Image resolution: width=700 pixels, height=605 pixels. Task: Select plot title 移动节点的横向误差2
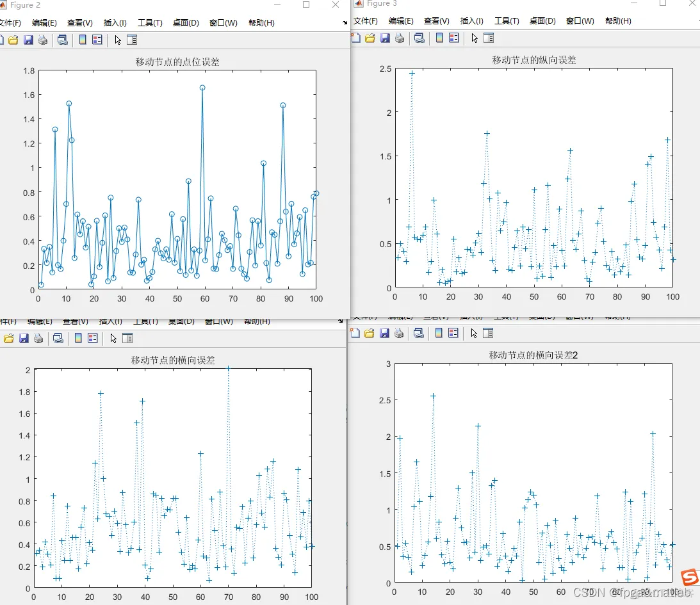[533, 355]
